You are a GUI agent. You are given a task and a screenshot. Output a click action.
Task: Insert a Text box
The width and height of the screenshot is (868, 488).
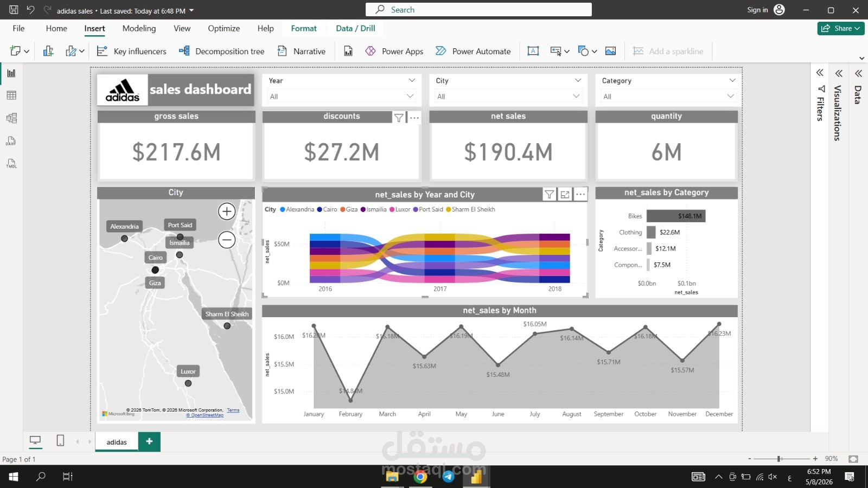533,51
